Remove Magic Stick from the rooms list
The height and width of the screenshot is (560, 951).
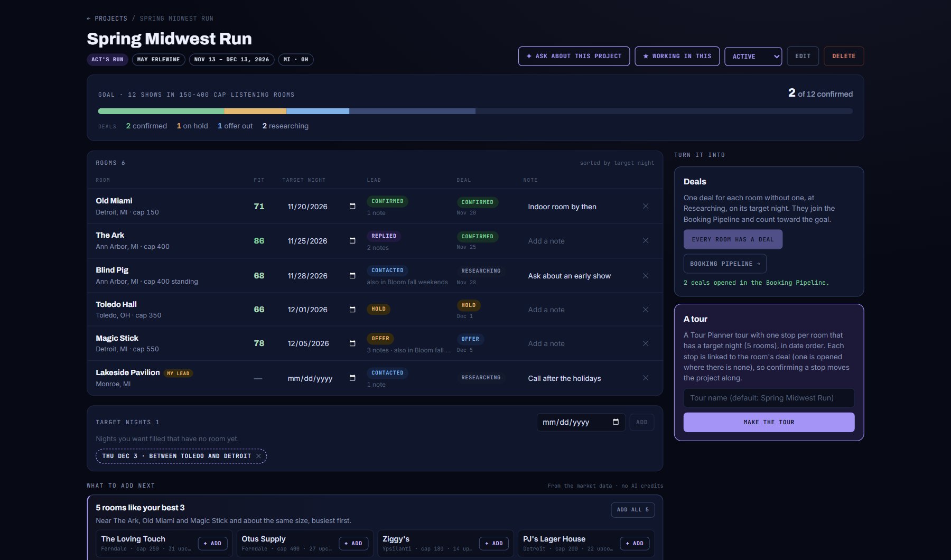pos(646,343)
